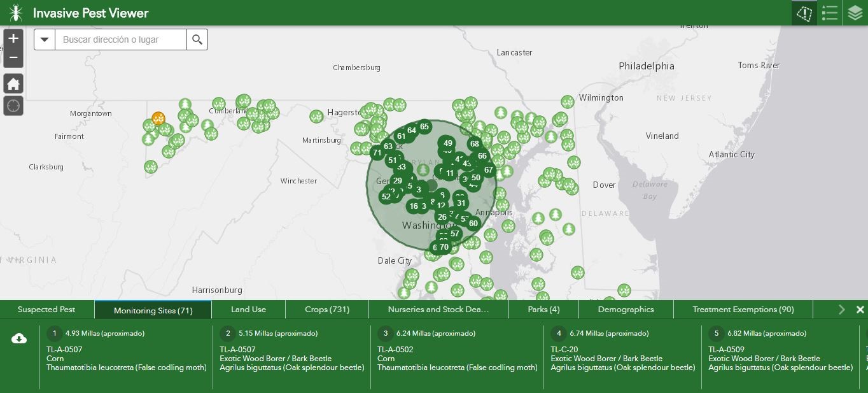
Task: Select the Parks (4) tab
Action: [x=543, y=310]
